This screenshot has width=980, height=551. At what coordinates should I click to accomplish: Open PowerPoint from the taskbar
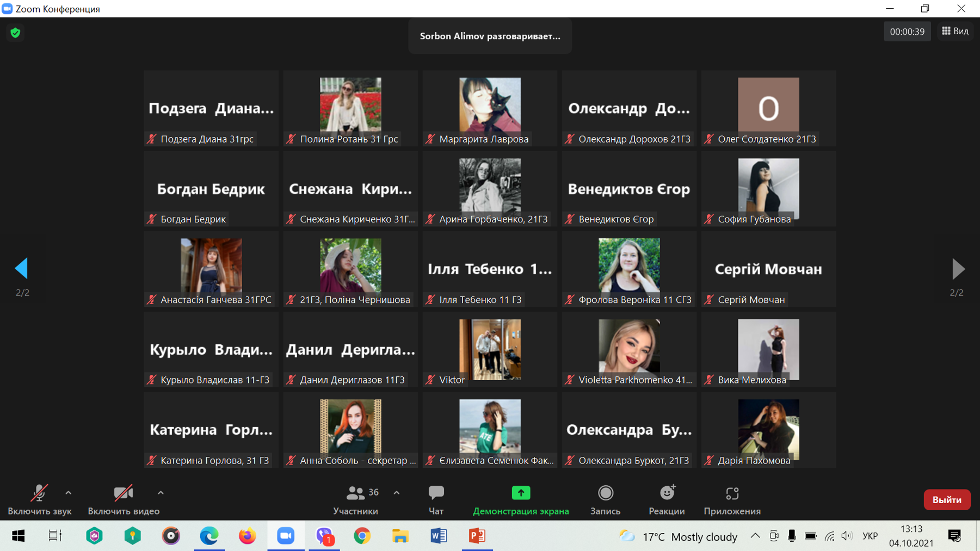tap(477, 536)
